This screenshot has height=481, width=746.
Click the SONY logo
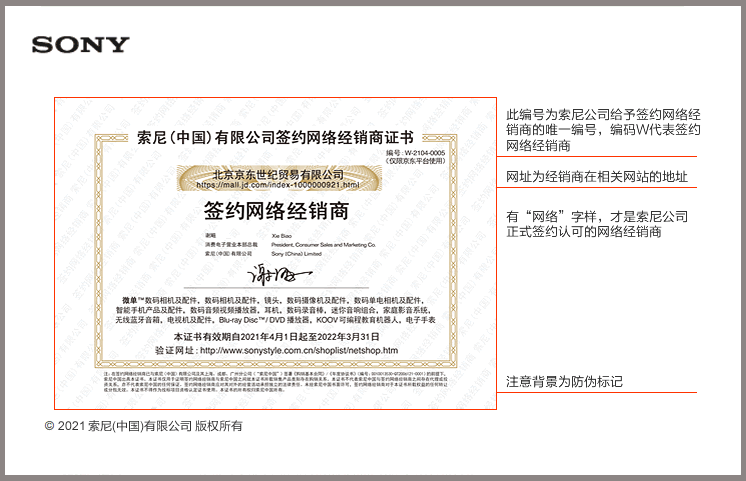coord(80,45)
